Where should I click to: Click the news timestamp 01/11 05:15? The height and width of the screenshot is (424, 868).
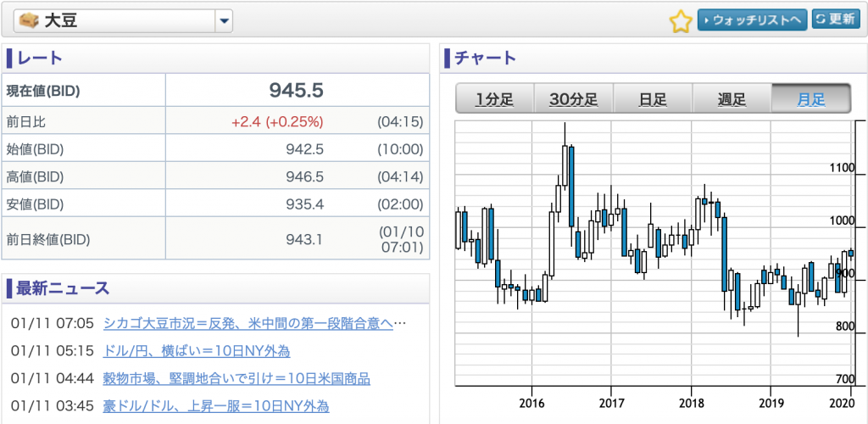(x=53, y=351)
